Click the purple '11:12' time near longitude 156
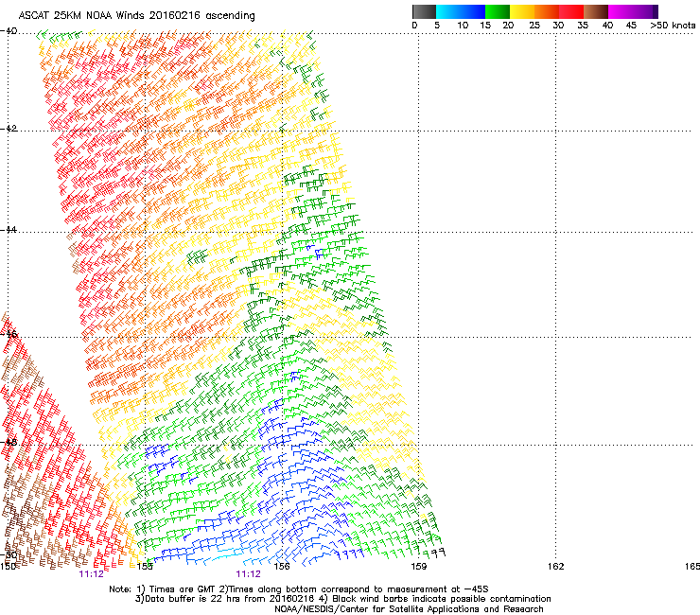This screenshot has height=615, width=700. point(248,574)
